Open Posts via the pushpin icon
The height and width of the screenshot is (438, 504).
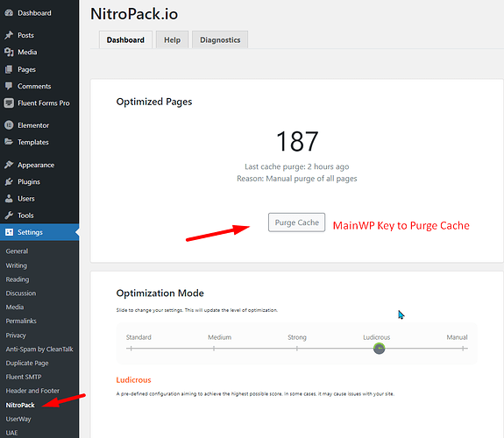tap(9, 35)
